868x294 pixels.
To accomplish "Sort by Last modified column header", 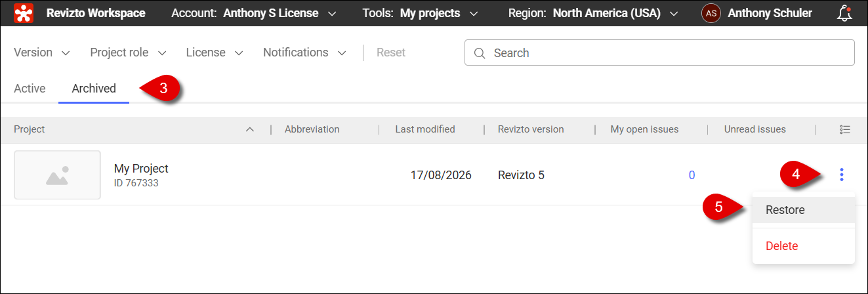I will 425,129.
